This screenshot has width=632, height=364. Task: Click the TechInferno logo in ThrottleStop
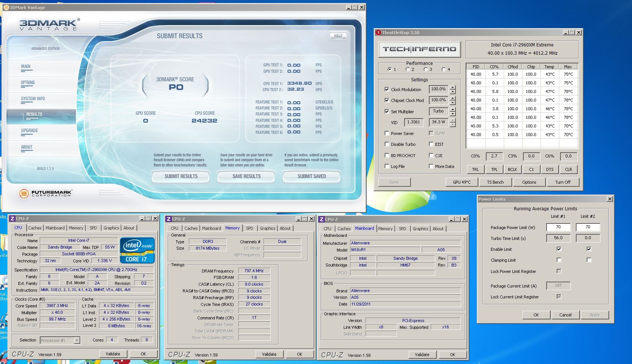click(419, 49)
